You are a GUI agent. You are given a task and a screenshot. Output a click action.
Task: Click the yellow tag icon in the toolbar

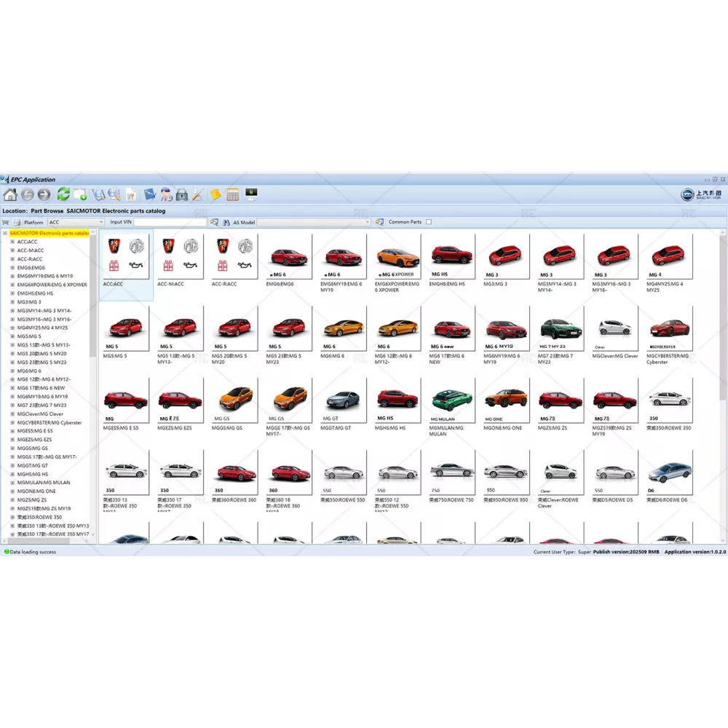[x=215, y=194]
